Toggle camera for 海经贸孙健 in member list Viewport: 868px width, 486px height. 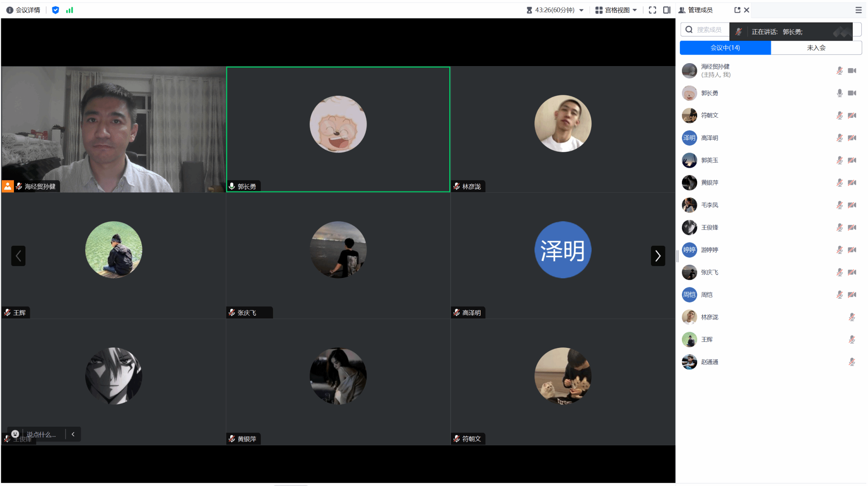click(x=852, y=71)
